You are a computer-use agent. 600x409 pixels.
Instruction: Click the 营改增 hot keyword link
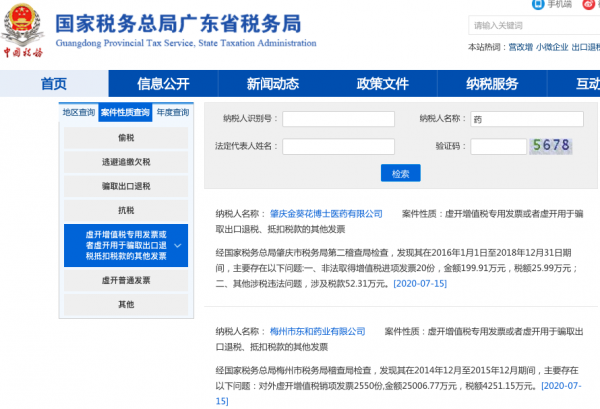pos(519,47)
